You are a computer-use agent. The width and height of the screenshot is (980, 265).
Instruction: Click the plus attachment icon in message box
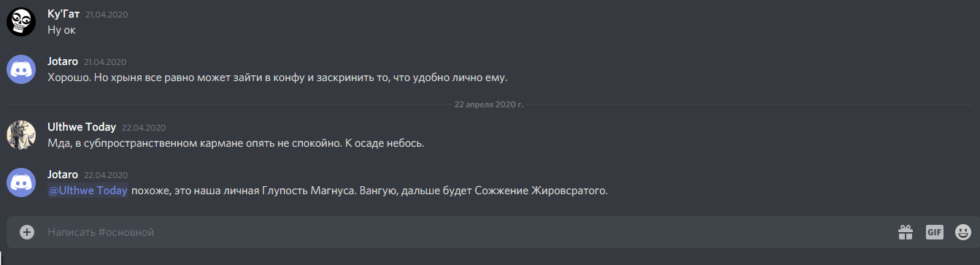(x=27, y=232)
